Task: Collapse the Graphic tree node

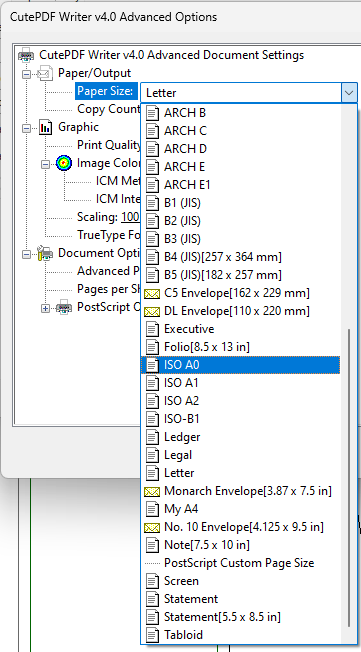Action: pyautogui.click(x=27, y=128)
